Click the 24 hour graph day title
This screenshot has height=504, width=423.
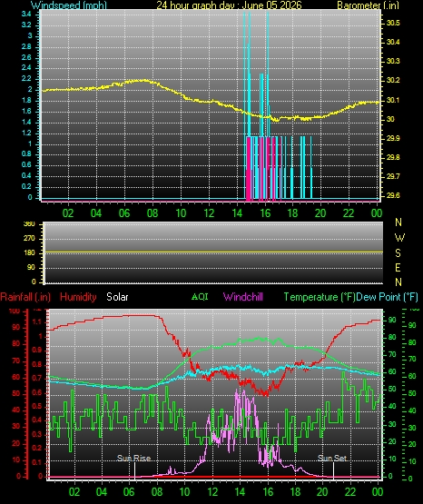pyautogui.click(x=229, y=5)
